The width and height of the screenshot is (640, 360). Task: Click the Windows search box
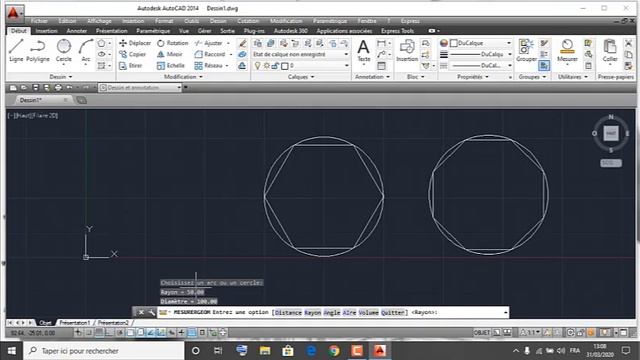click(104, 351)
